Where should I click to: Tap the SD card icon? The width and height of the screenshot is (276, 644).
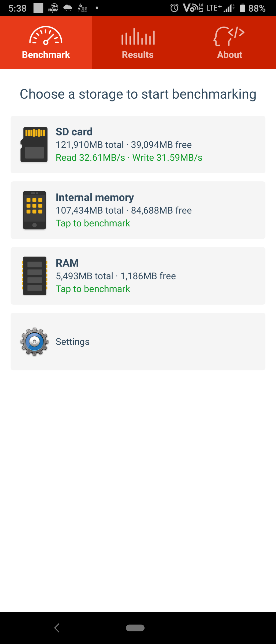click(34, 145)
